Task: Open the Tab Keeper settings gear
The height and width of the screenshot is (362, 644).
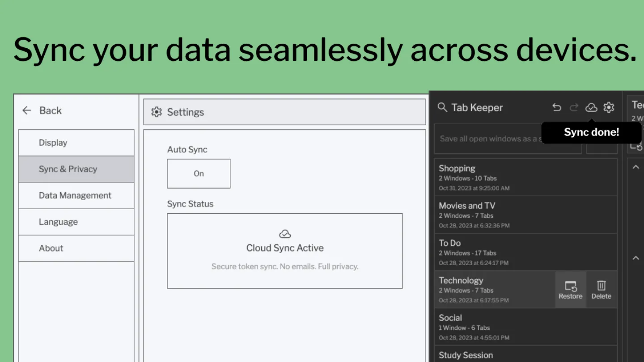Action: [x=609, y=107]
